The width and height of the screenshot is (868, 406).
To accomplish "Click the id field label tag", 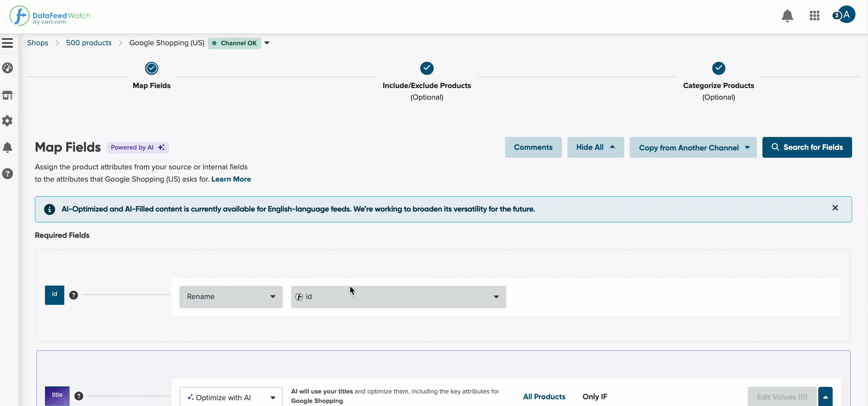I will (x=54, y=295).
